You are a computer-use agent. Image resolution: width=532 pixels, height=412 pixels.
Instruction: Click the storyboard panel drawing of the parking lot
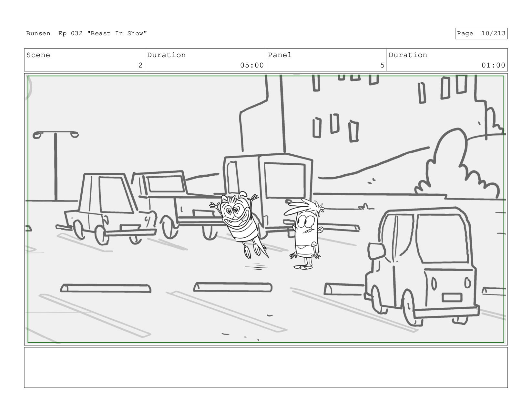click(266, 209)
